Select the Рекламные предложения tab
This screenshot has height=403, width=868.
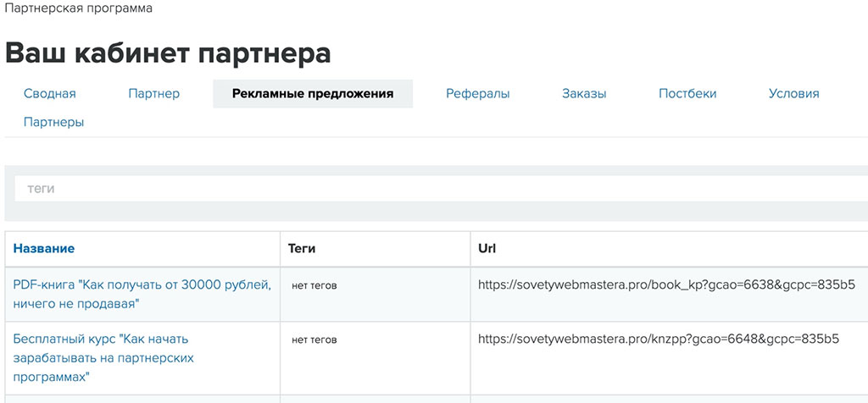tap(312, 94)
